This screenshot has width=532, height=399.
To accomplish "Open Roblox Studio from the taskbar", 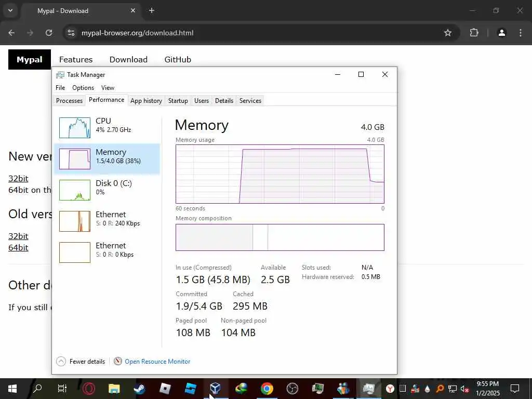I will tap(190, 389).
